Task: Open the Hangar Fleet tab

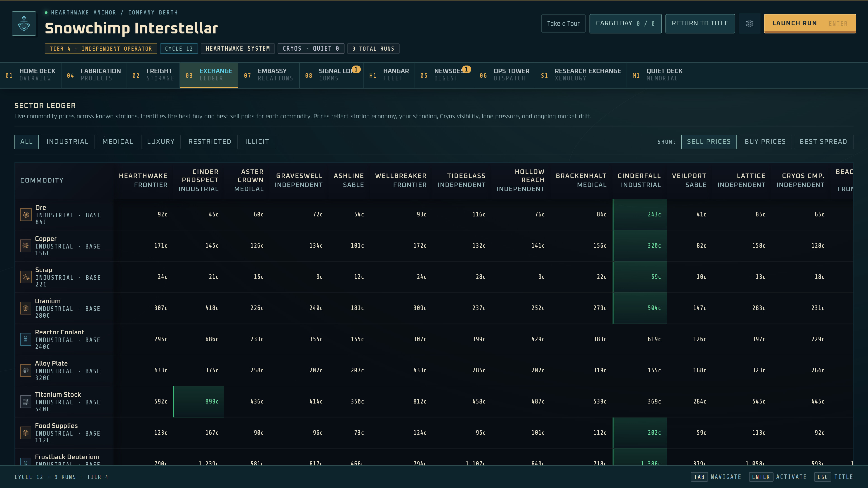Action: pos(389,75)
